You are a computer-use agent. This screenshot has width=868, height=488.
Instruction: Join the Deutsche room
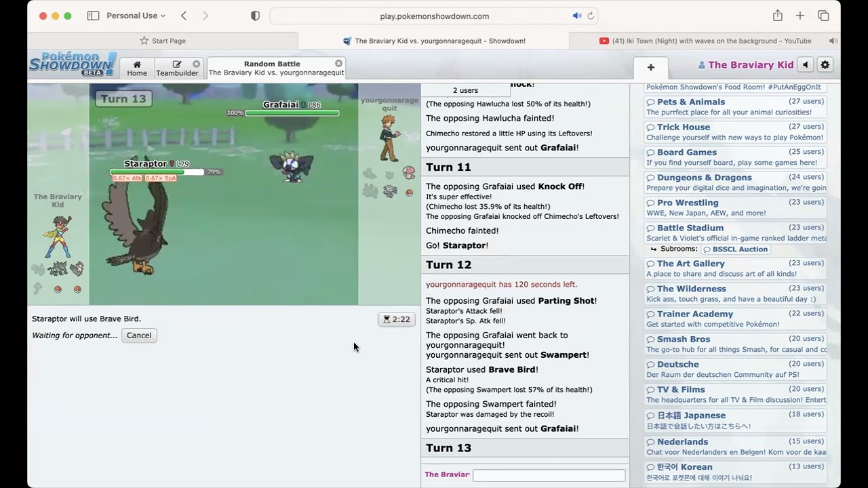click(x=735, y=369)
